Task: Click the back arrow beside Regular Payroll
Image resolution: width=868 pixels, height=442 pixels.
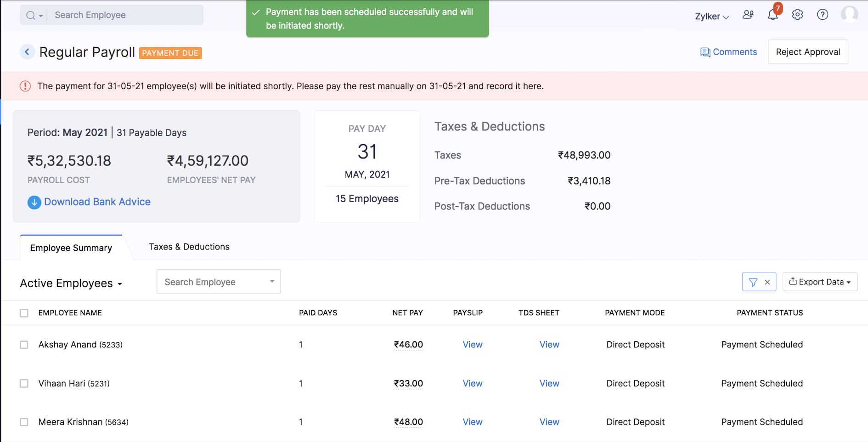Action: (27, 52)
